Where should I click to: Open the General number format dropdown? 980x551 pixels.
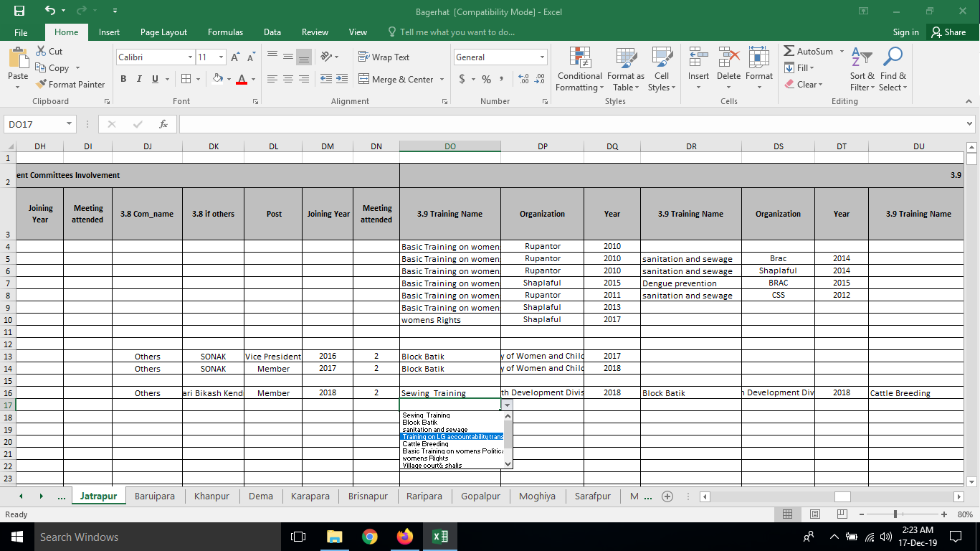[x=542, y=57]
